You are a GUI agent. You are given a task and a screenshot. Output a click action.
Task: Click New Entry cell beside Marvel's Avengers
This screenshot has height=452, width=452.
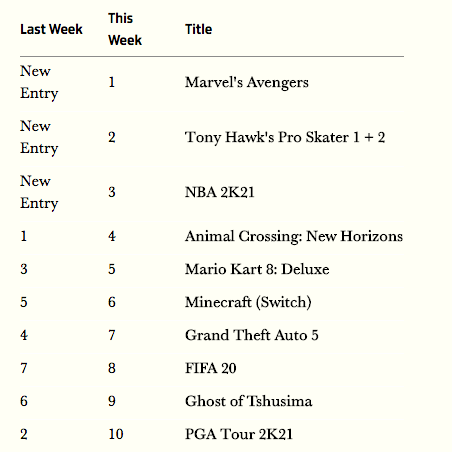click(39, 82)
